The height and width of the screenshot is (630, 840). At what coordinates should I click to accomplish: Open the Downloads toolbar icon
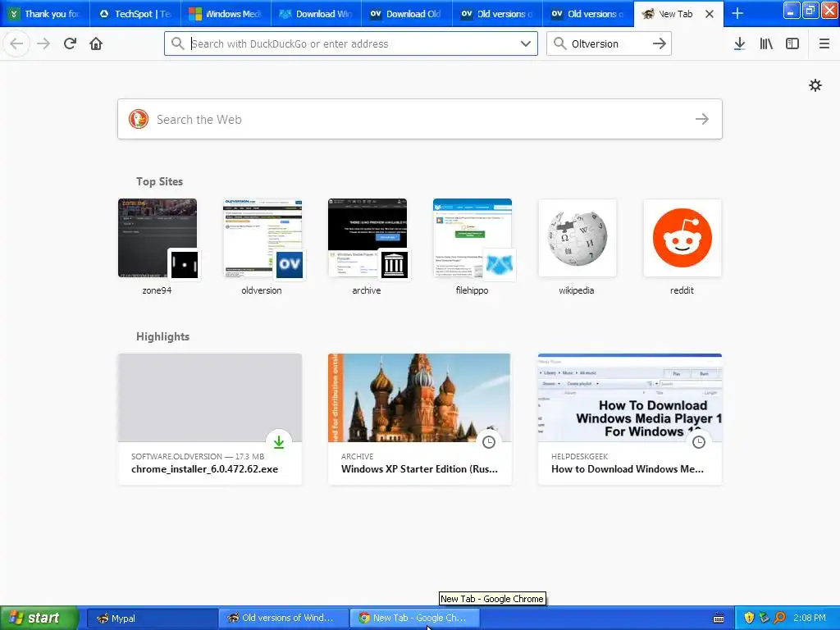(739, 43)
